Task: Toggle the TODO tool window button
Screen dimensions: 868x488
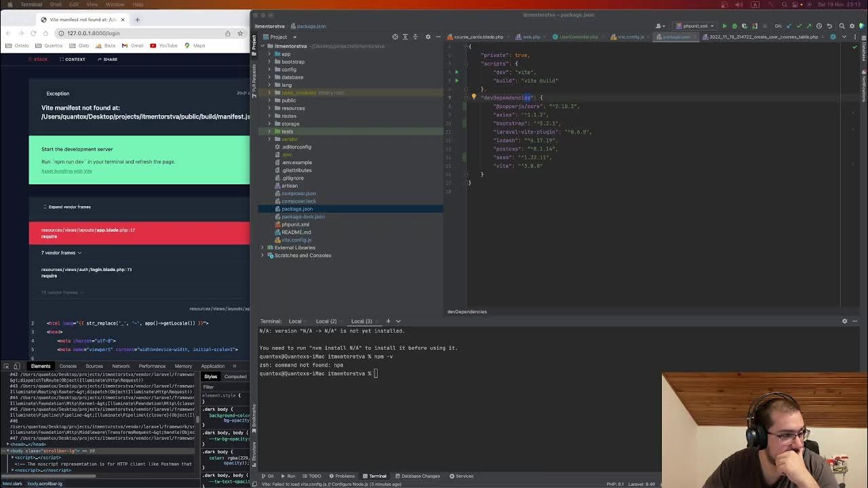Action: point(312,476)
